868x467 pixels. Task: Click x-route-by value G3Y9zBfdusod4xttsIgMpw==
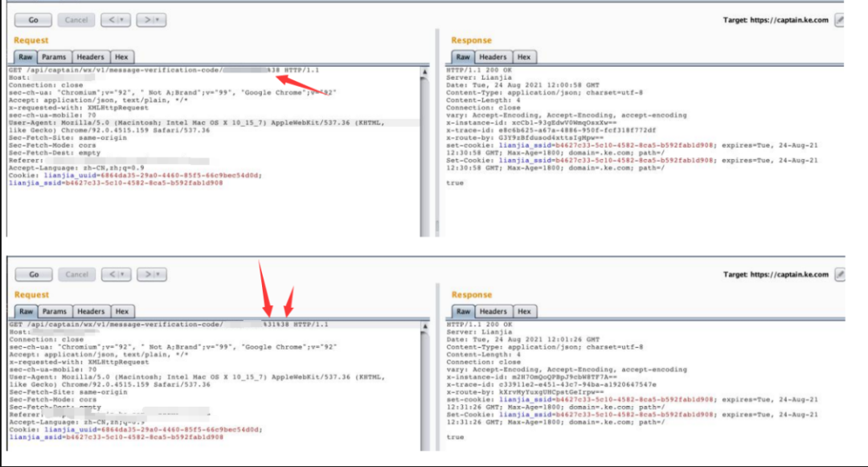[x=551, y=137]
